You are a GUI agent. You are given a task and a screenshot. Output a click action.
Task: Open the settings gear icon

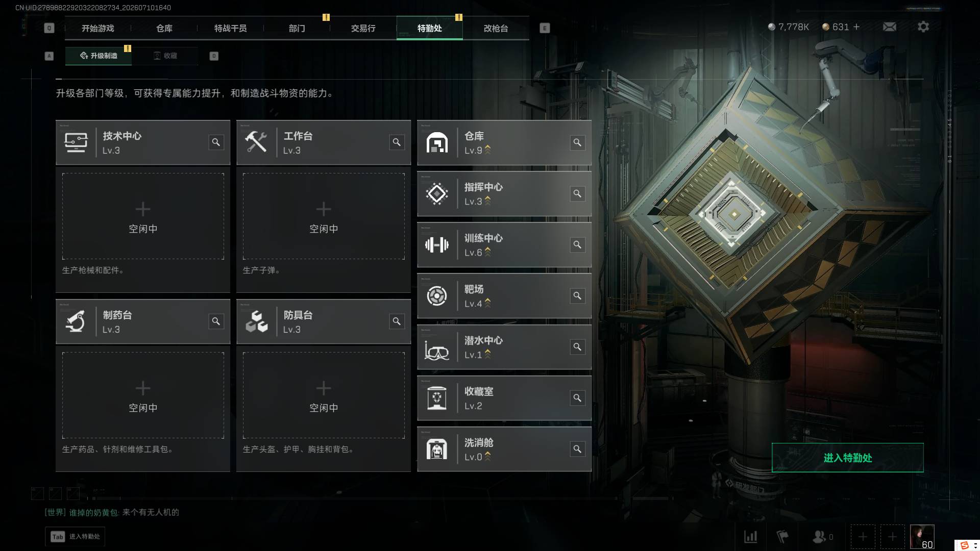coord(923,27)
